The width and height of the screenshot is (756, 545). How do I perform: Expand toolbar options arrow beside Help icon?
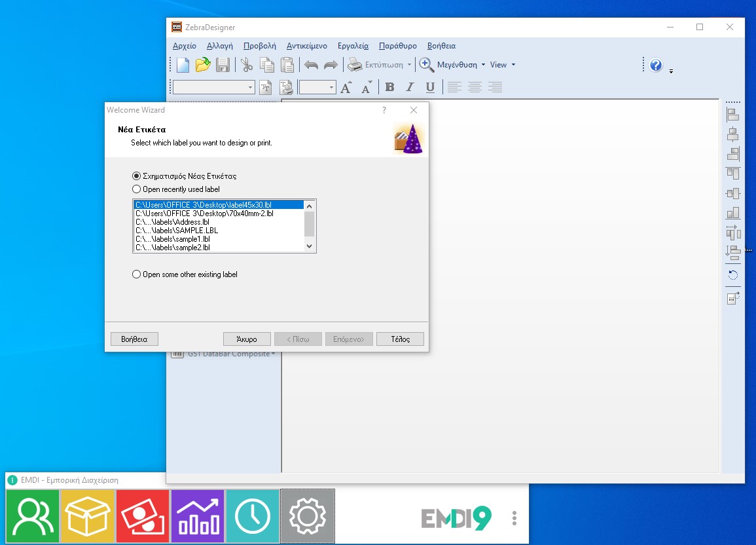click(x=671, y=71)
